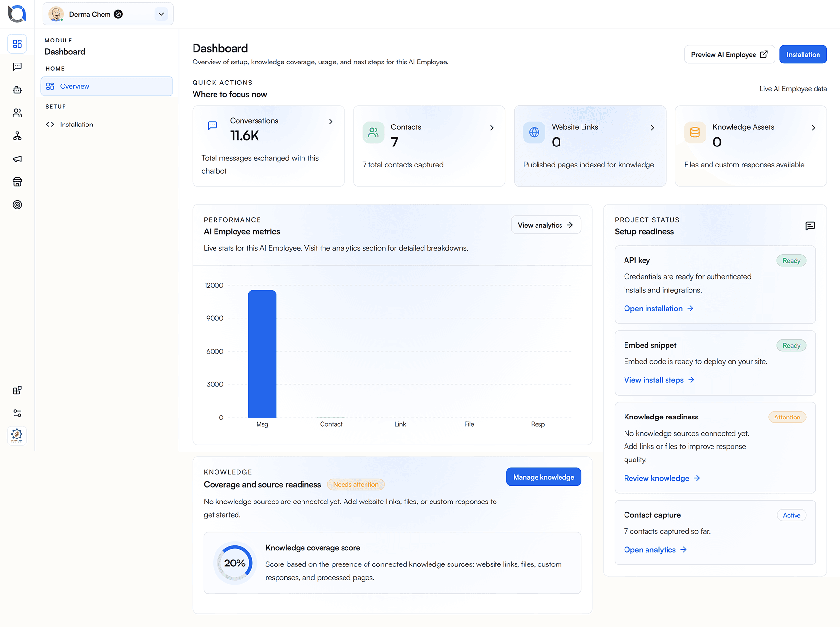Screen dimensions: 840x627
Task: Click the people icon on Contacts card
Action: pos(373,132)
